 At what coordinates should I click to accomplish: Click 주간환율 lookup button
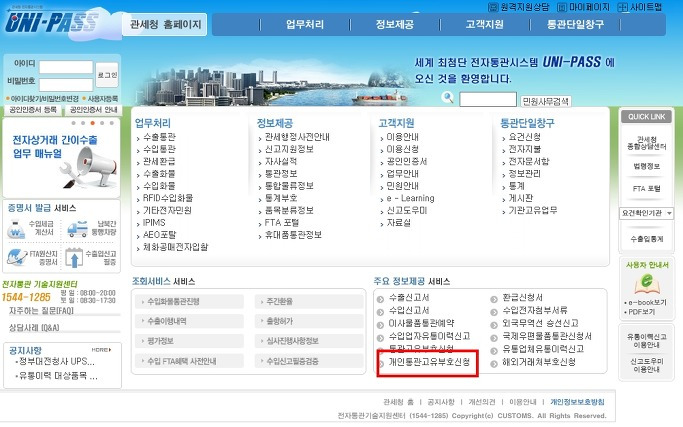coord(309,302)
